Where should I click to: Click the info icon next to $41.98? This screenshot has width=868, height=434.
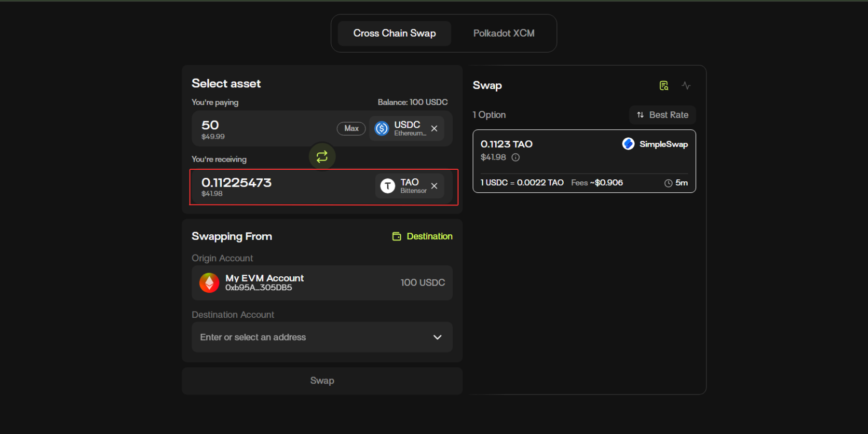point(515,157)
